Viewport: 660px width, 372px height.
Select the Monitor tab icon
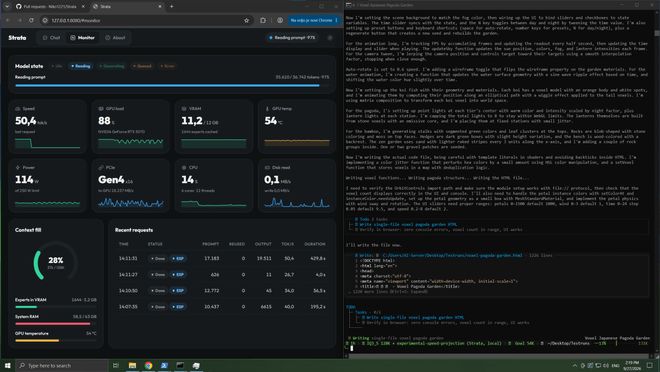click(x=73, y=38)
